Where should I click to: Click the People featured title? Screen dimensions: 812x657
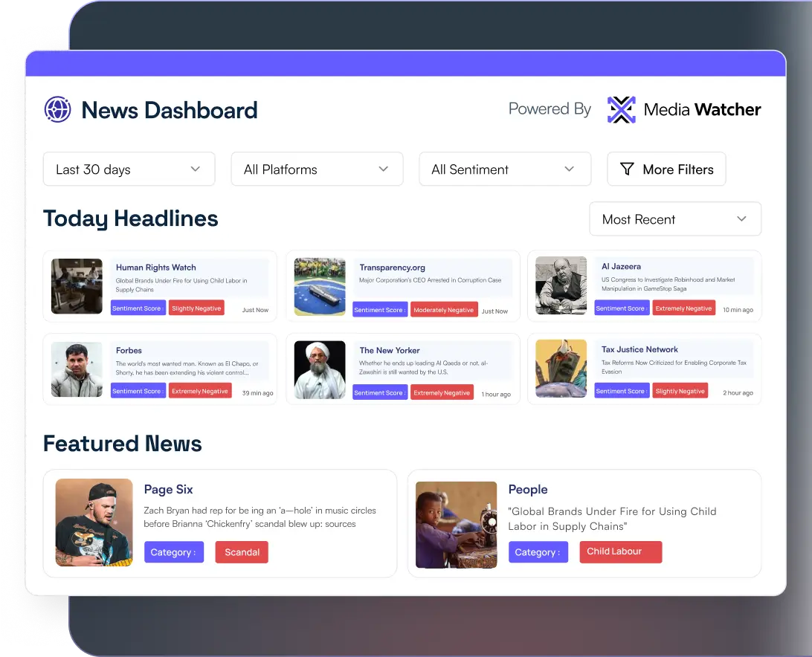(x=528, y=489)
